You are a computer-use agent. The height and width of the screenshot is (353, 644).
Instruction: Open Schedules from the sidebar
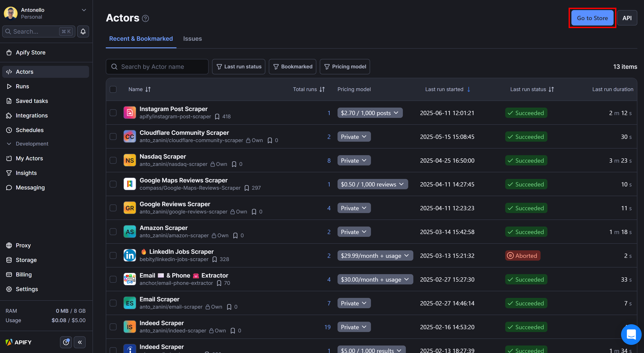(30, 130)
